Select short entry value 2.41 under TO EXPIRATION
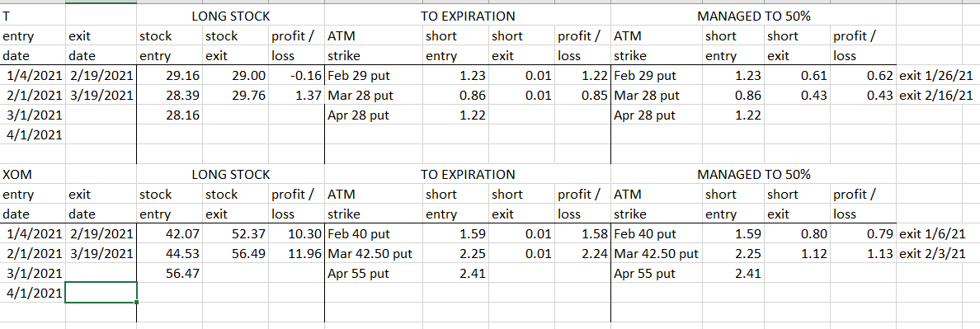 [x=456, y=274]
